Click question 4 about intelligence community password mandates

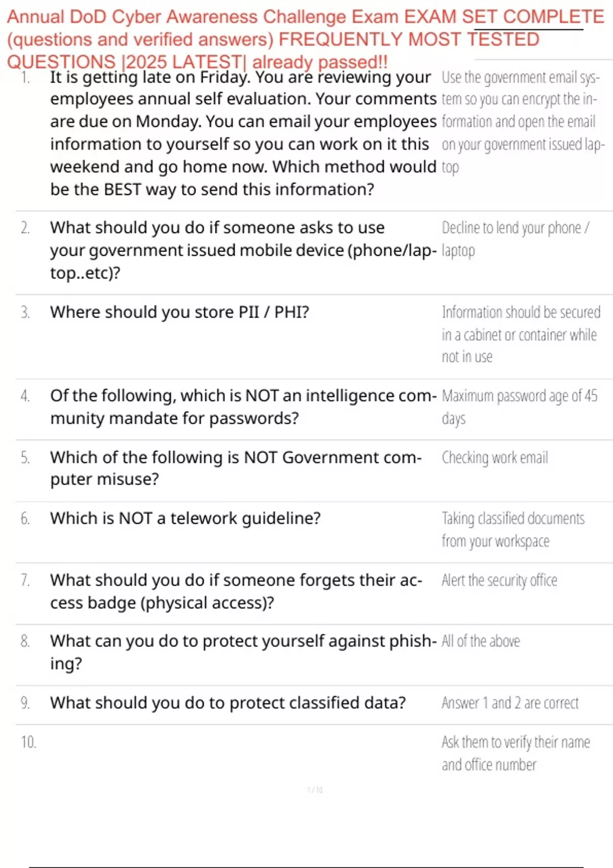click(243, 406)
